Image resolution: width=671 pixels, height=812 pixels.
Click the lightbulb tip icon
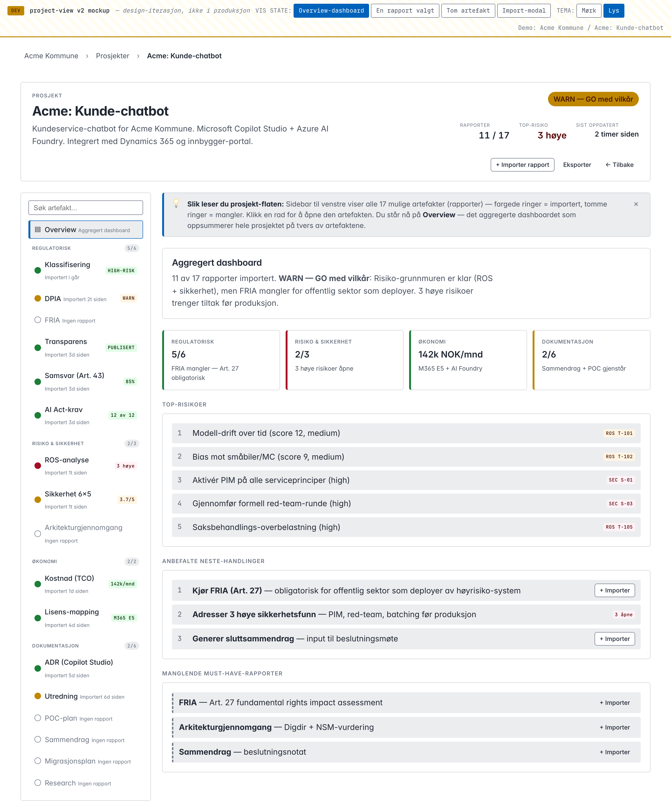tap(176, 203)
